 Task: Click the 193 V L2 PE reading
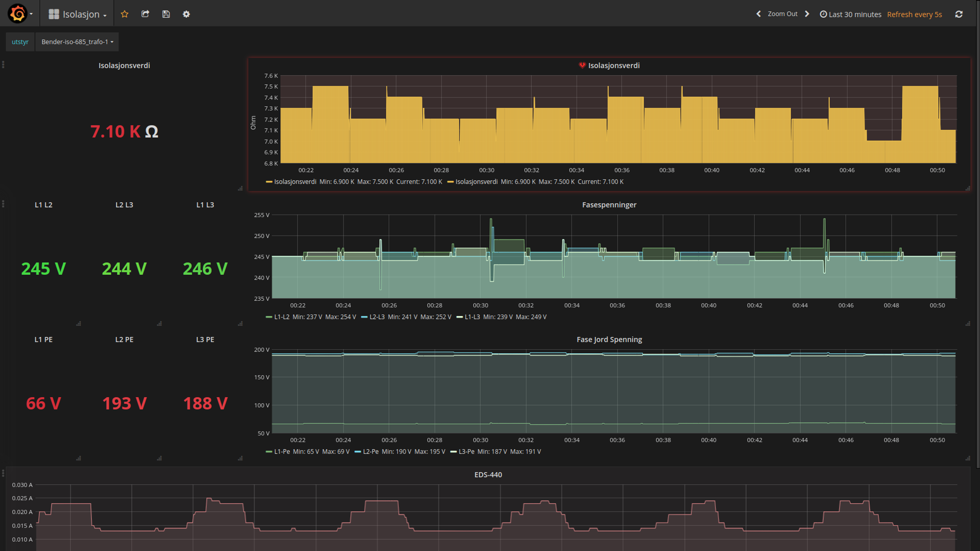pos(124,403)
